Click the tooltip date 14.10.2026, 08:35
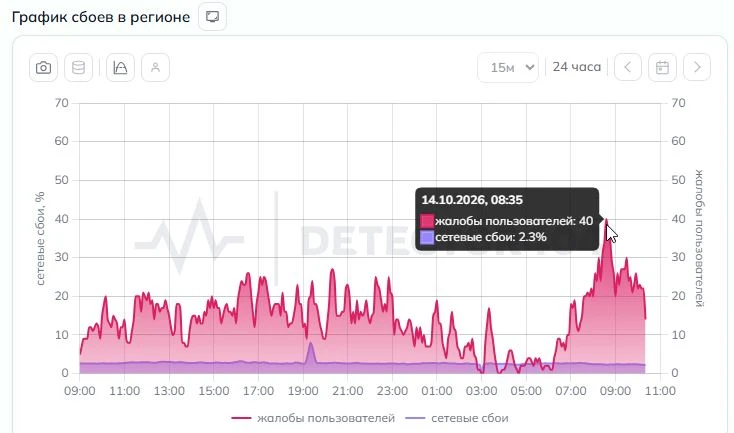 [472, 200]
